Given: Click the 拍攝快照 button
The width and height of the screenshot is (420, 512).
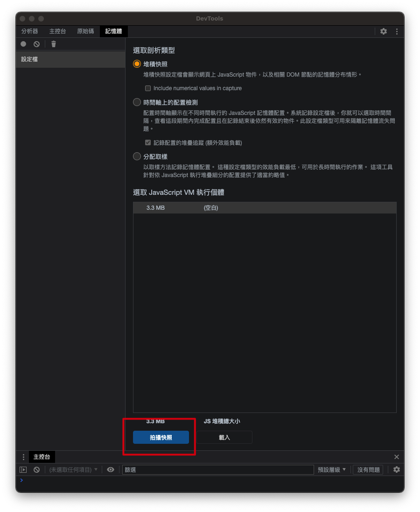Looking at the screenshot, I should [x=161, y=437].
